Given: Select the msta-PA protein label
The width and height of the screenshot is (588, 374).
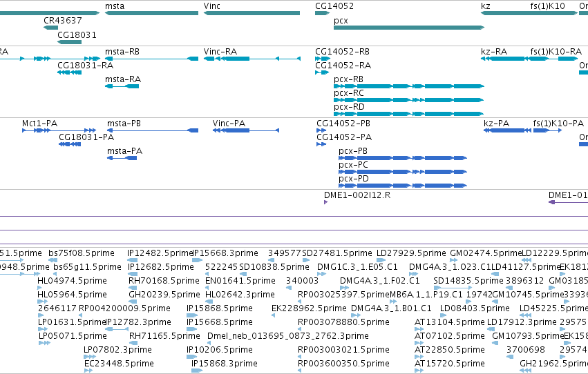Looking at the screenshot, I should (125, 151).
